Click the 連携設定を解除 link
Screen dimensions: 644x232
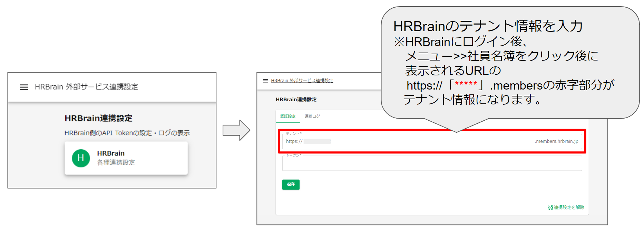click(x=569, y=207)
